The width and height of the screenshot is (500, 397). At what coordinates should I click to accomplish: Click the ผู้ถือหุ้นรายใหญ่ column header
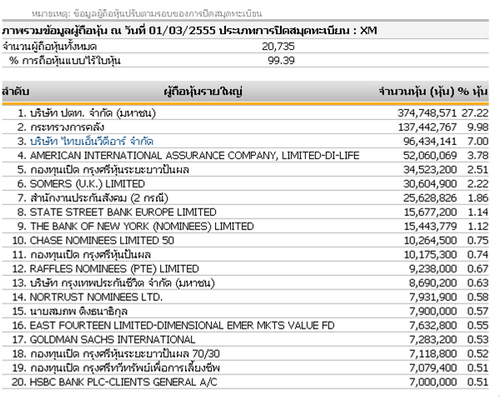[x=203, y=92]
